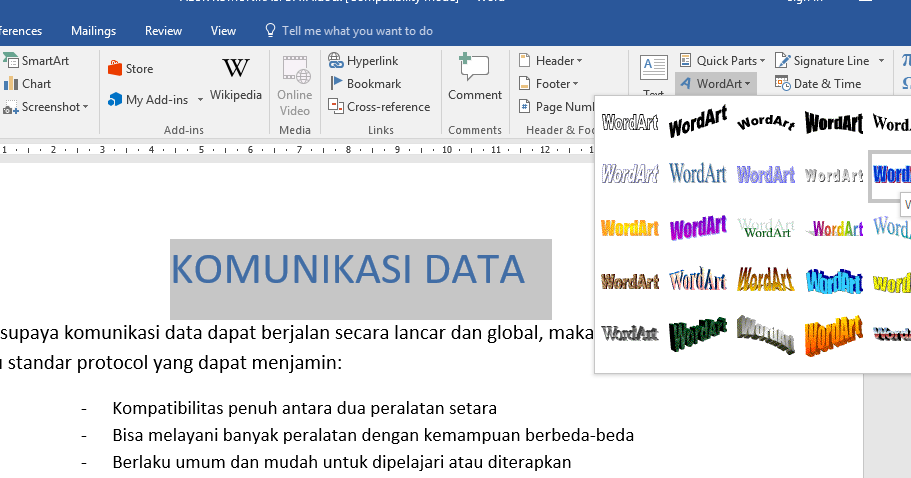Pick the orange 3D WordArt style
The image size is (911, 478).
(834, 336)
